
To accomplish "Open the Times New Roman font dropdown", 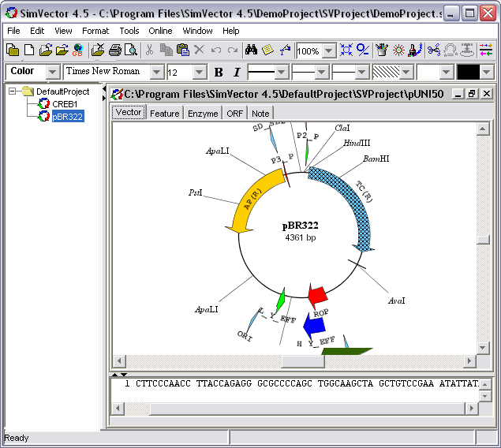I will coord(156,72).
